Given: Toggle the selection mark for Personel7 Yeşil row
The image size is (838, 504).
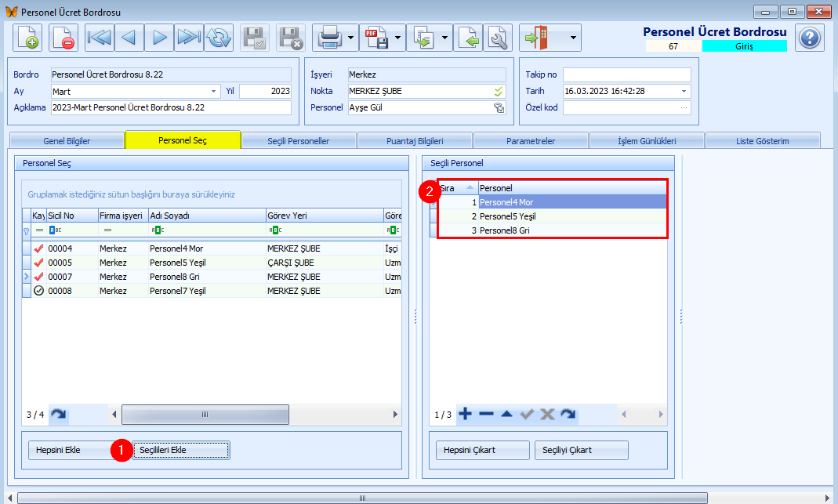Looking at the screenshot, I should (38, 291).
